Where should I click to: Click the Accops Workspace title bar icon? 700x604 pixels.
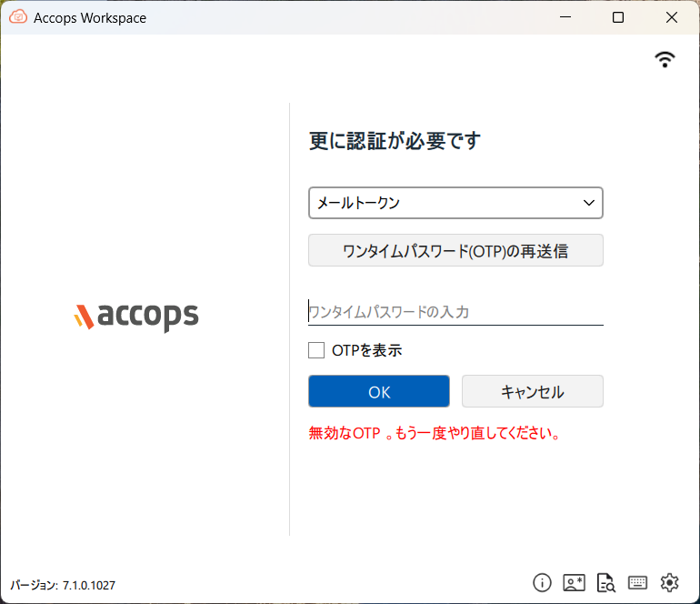pyautogui.click(x=18, y=17)
